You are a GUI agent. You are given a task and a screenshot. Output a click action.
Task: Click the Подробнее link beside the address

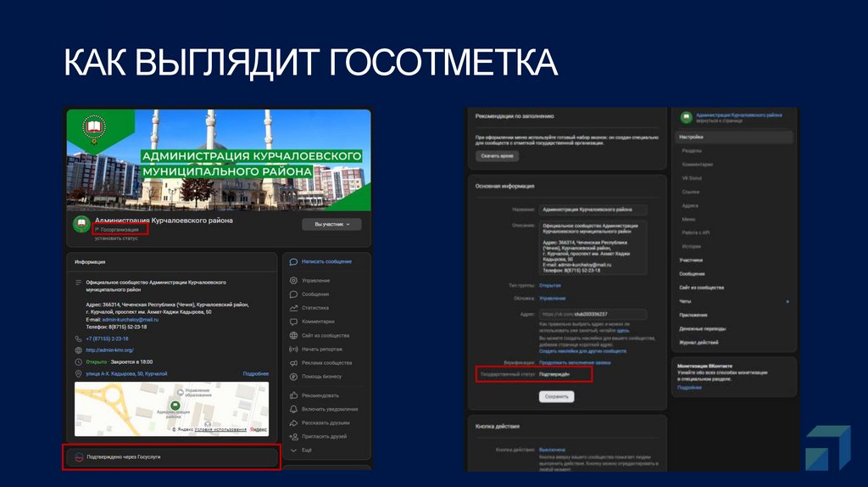(255, 373)
